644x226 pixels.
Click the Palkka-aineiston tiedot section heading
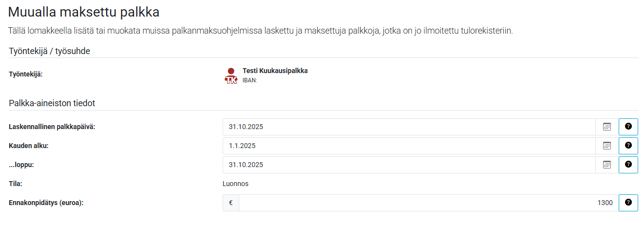pyautogui.click(x=52, y=103)
